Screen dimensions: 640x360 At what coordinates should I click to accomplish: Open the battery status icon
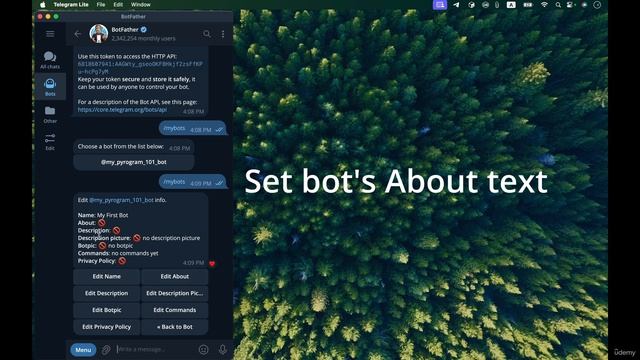click(x=528, y=4)
